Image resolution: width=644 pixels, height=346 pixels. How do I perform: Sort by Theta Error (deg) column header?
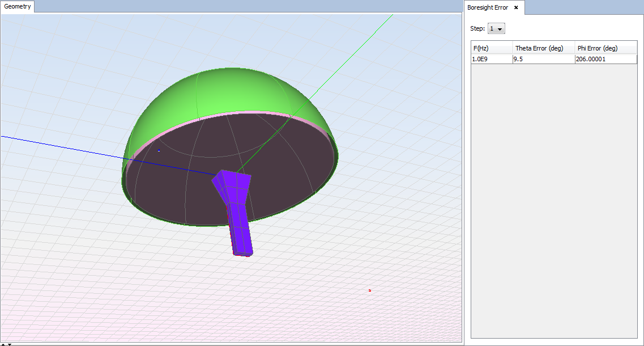pyautogui.click(x=543, y=48)
